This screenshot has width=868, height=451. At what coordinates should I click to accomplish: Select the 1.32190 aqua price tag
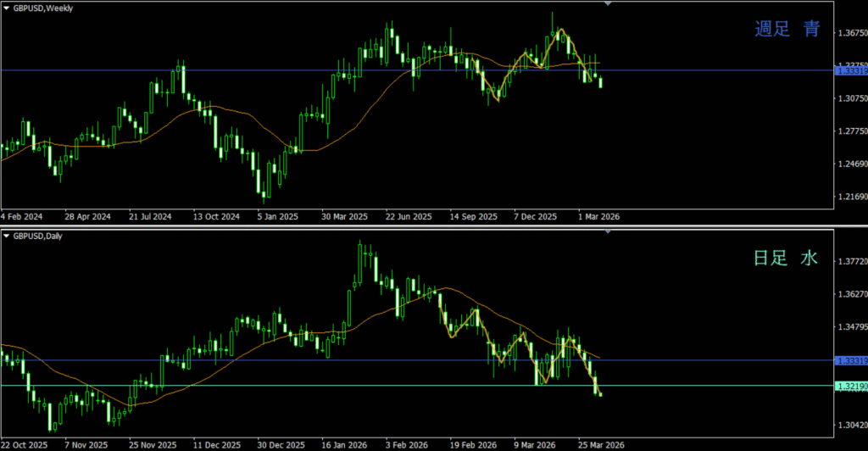point(851,387)
